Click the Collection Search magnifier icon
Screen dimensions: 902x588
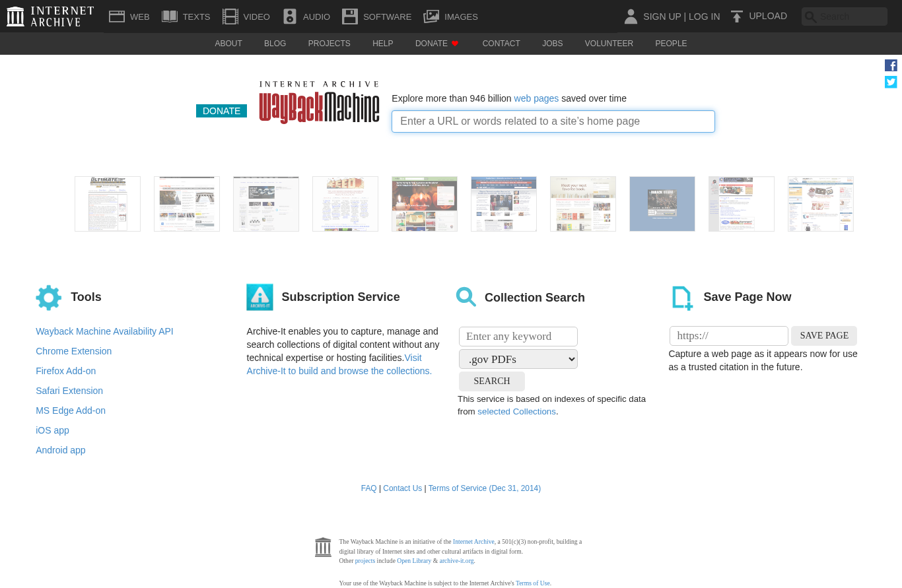click(466, 297)
